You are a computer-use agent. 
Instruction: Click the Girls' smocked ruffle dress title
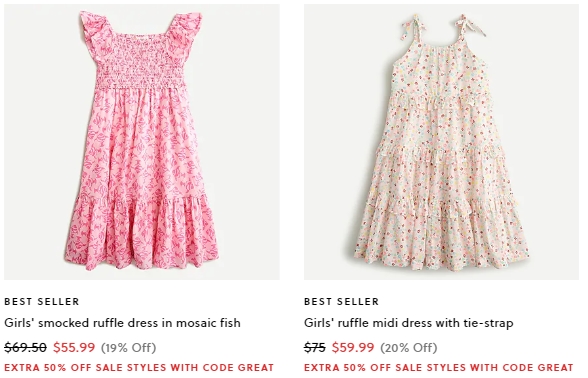coord(122,323)
